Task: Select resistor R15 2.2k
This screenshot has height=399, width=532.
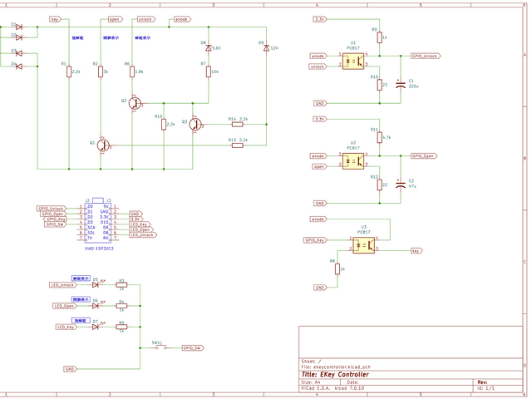Action: pos(164,124)
